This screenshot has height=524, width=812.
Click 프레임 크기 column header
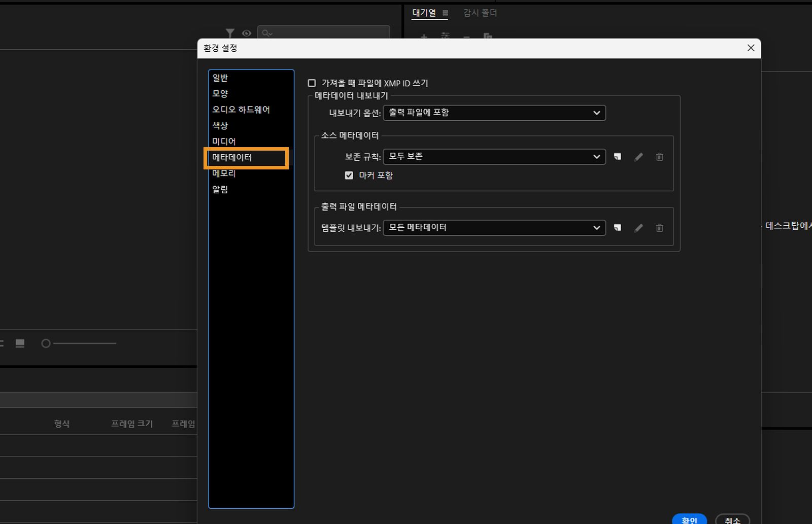pyautogui.click(x=132, y=424)
